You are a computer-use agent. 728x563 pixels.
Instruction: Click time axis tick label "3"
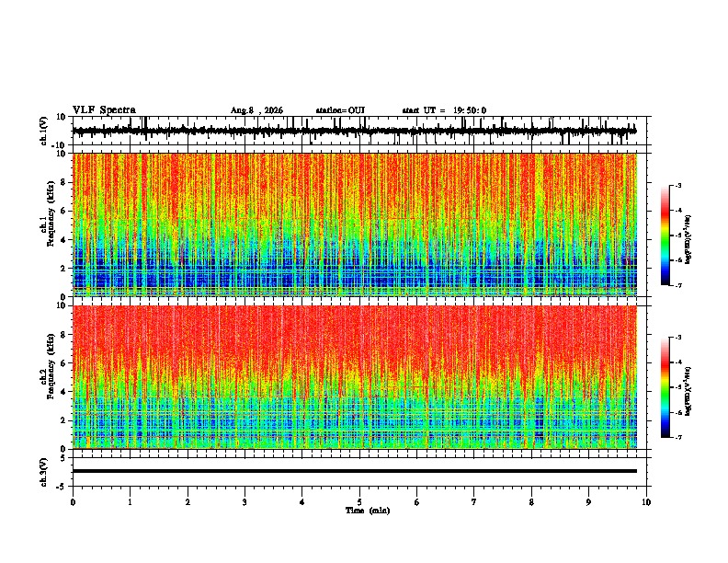[x=245, y=502]
